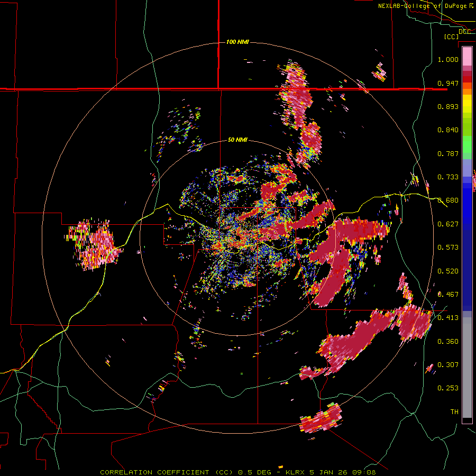The image size is (476, 476).
Task: Click the 0.947 scale value
Action: click(x=448, y=83)
